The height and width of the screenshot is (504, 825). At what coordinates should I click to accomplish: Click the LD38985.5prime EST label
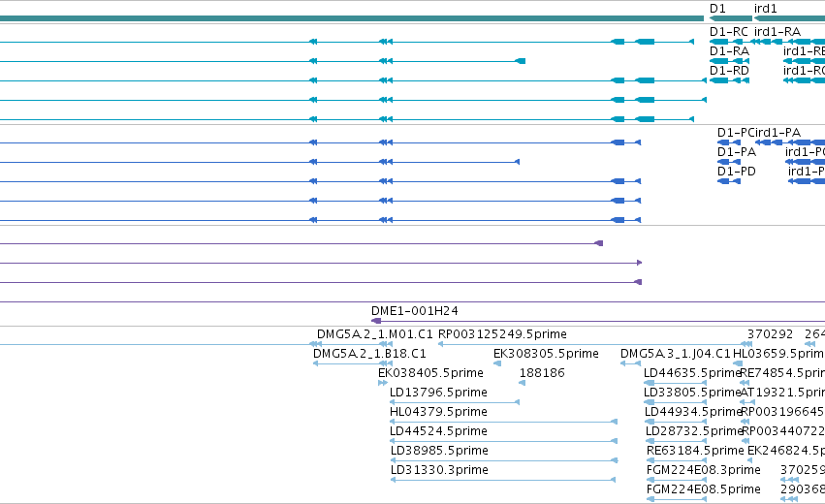coord(439,451)
